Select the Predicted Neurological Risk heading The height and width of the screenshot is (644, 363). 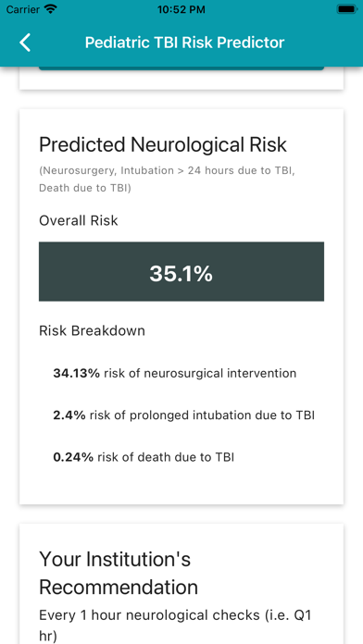pos(163,144)
